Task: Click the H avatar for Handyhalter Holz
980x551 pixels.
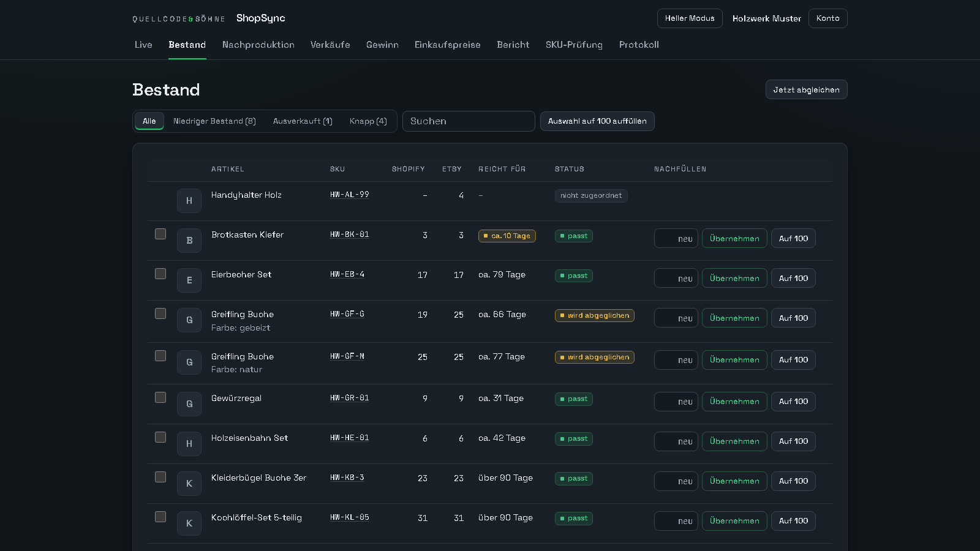Action: pos(189,201)
